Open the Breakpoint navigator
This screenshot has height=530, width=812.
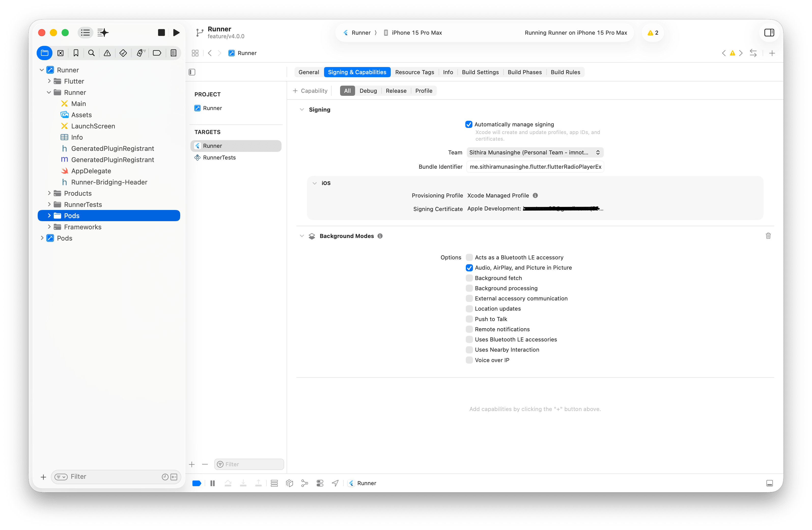coord(157,53)
